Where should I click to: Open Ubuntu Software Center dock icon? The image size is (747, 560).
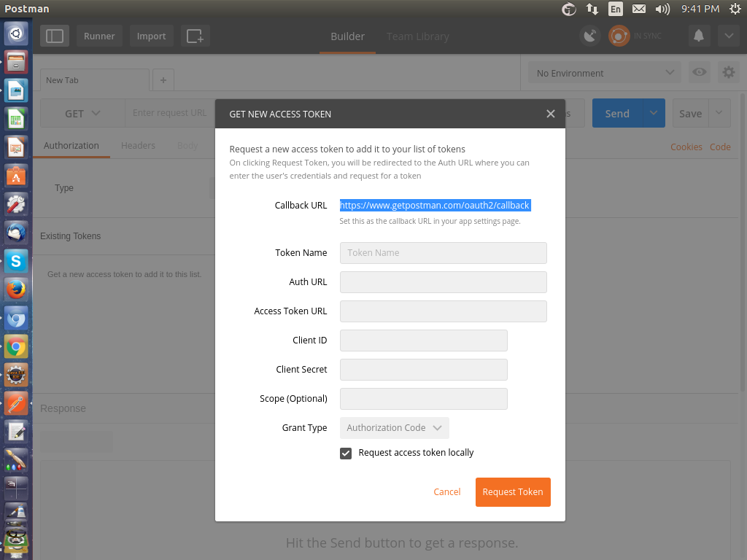click(x=16, y=176)
